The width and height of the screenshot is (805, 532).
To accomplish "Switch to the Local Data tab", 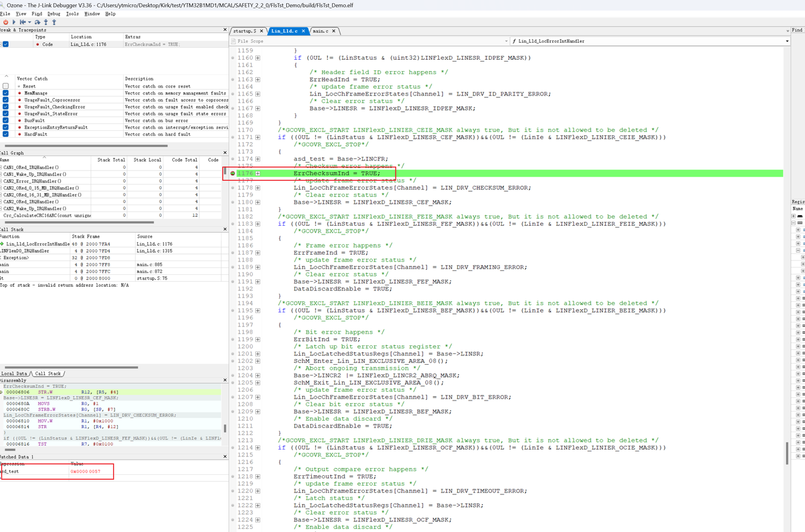I will click(14, 374).
